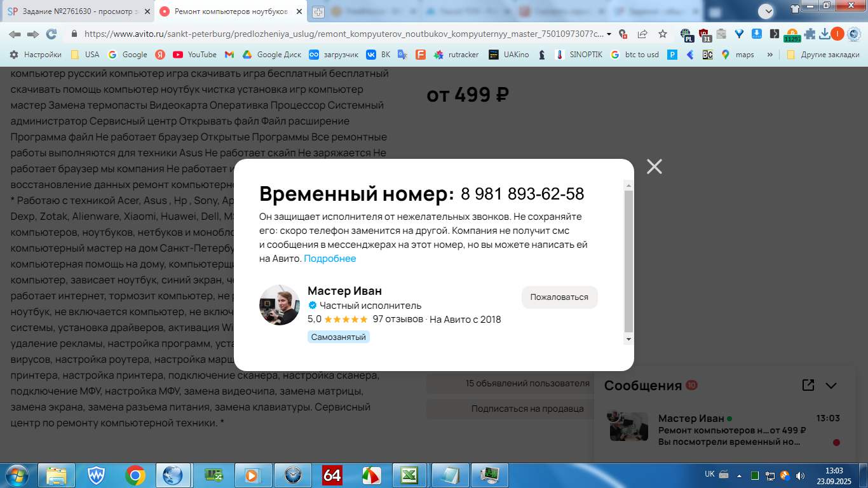The height and width of the screenshot is (488, 868).
Task: Open Google bookmark
Action: point(128,55)
